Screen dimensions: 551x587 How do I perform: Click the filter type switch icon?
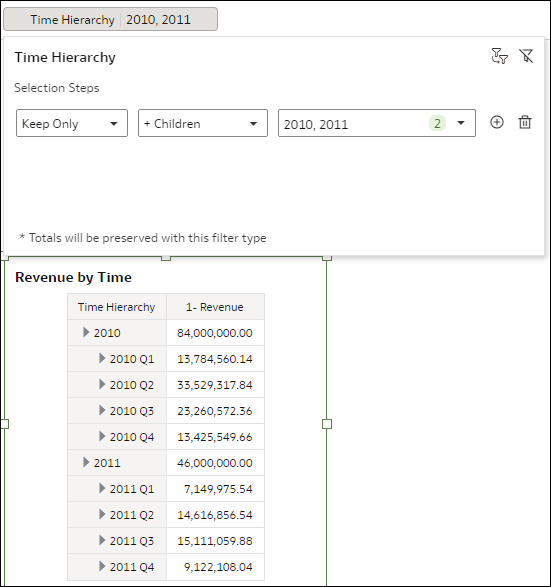point(499,57)
